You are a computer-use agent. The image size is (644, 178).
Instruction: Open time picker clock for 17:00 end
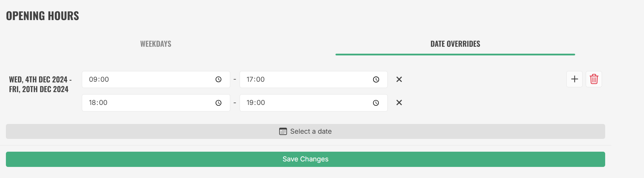pos(376,80)
